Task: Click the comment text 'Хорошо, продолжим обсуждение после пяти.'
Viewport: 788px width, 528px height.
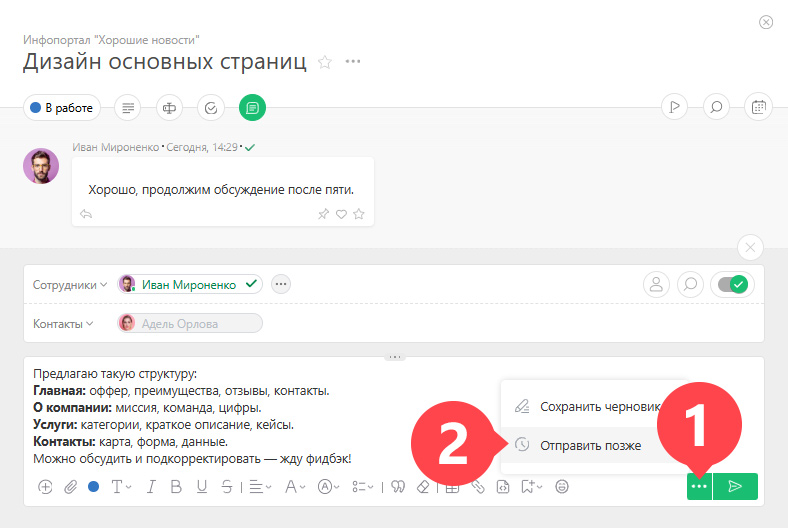Action: click(x=221, y=190)
